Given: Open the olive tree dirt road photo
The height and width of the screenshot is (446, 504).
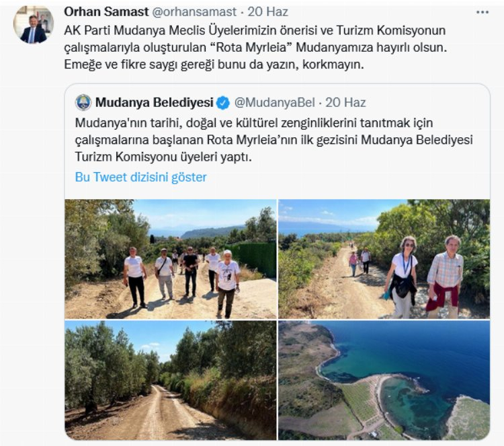Looking at the screenshot, I should 171,380.
